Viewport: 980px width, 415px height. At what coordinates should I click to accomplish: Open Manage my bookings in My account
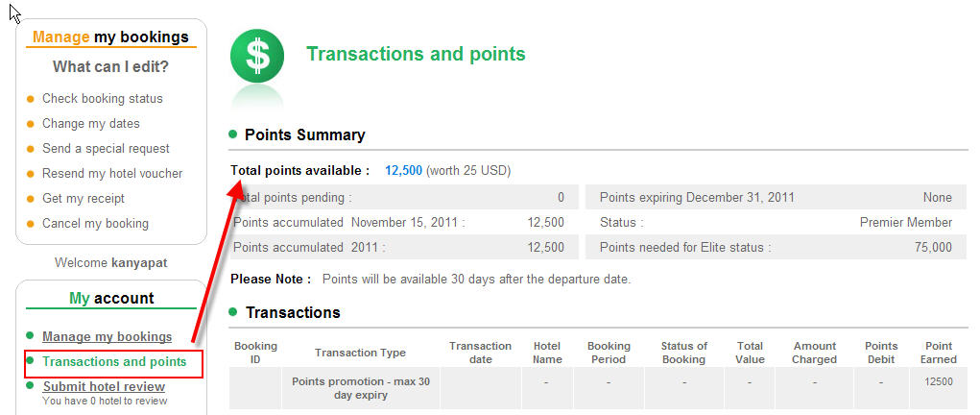tap(107, 337)
